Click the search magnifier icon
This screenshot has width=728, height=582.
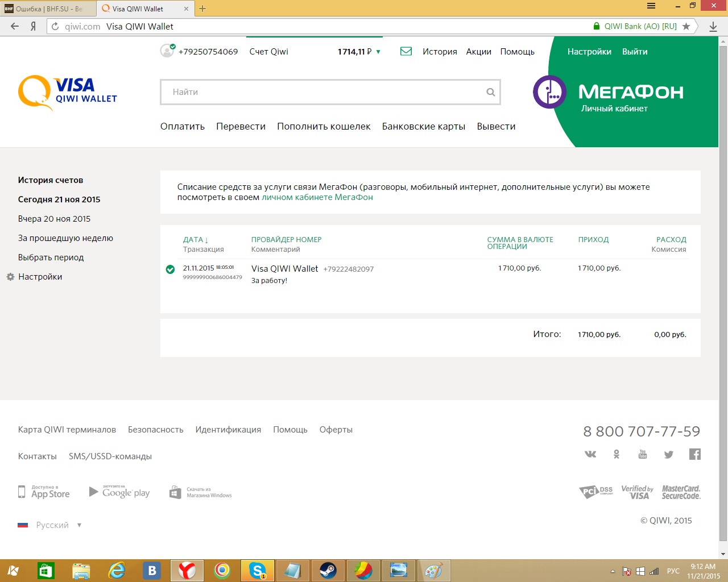(x=490, y=92)
